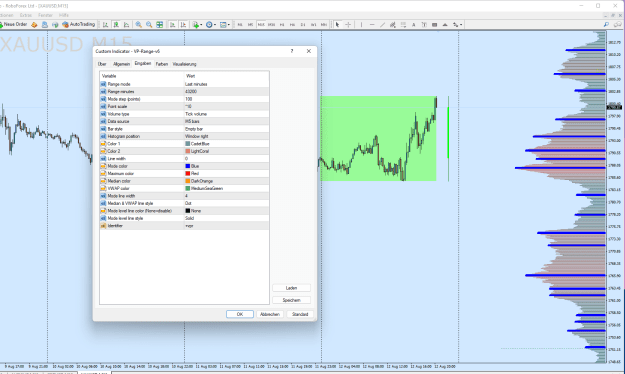Click the Laden button
Viewport: 625px width, 374px height.
point(291,288)
